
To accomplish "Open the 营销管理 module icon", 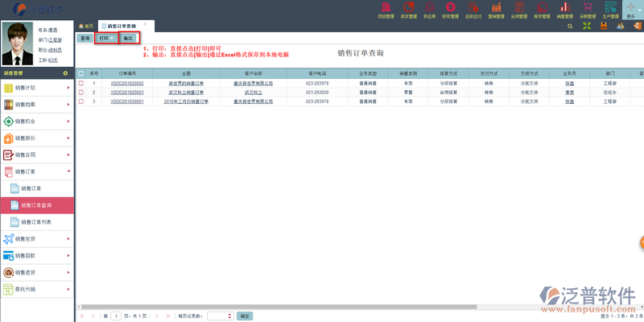I will pos(496,10).
